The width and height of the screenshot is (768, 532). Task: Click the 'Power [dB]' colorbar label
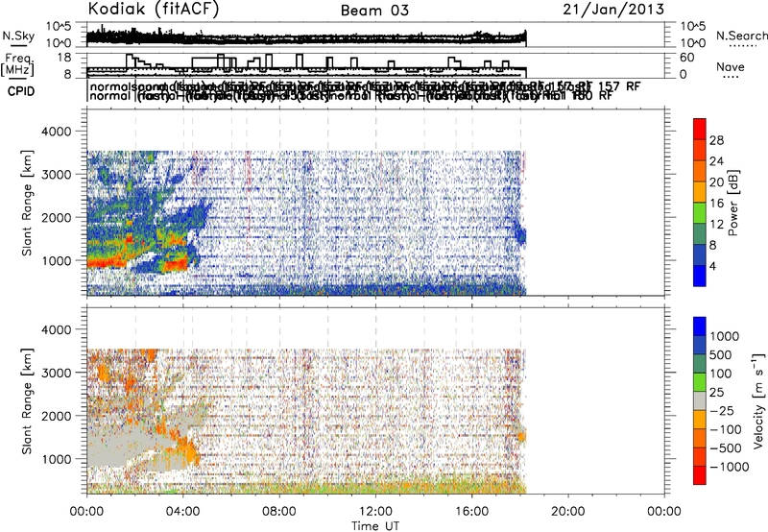point(733,203)
